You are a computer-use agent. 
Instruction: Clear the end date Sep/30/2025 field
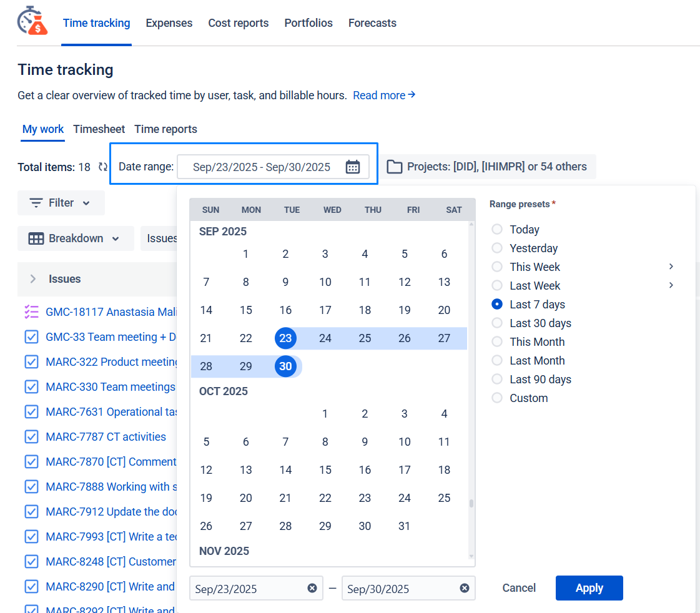(x=464, y=588)
